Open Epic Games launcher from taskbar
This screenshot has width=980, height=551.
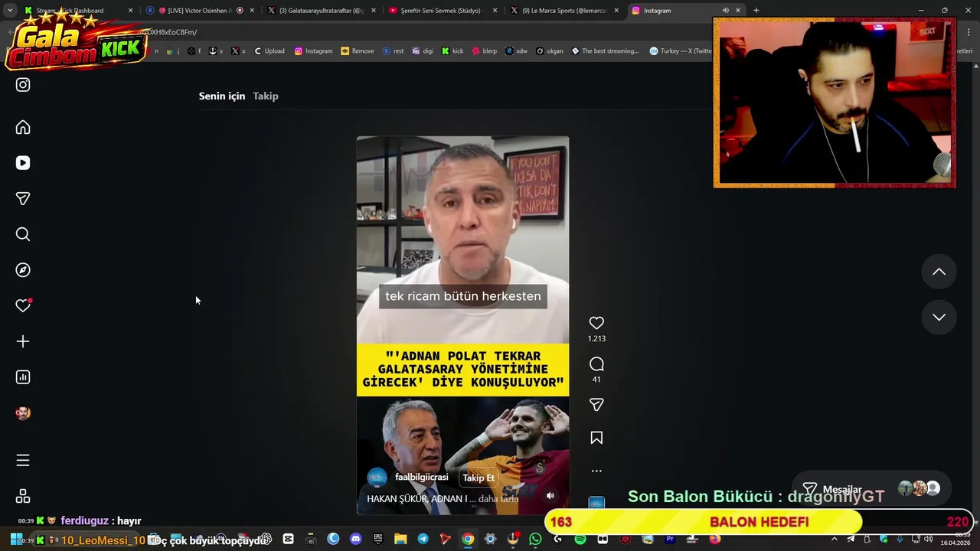point(377,539)
